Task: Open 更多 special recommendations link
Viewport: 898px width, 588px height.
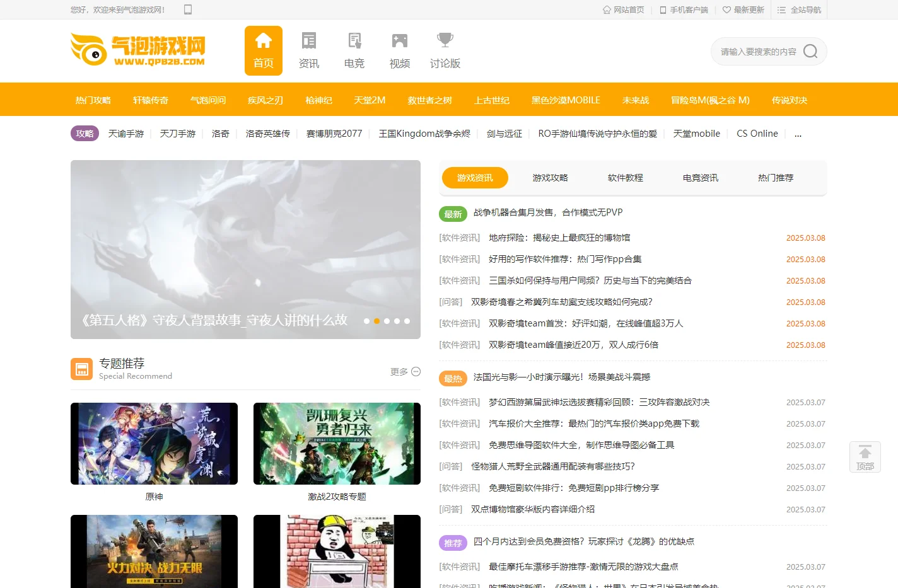Action: [x=405, y=372]
